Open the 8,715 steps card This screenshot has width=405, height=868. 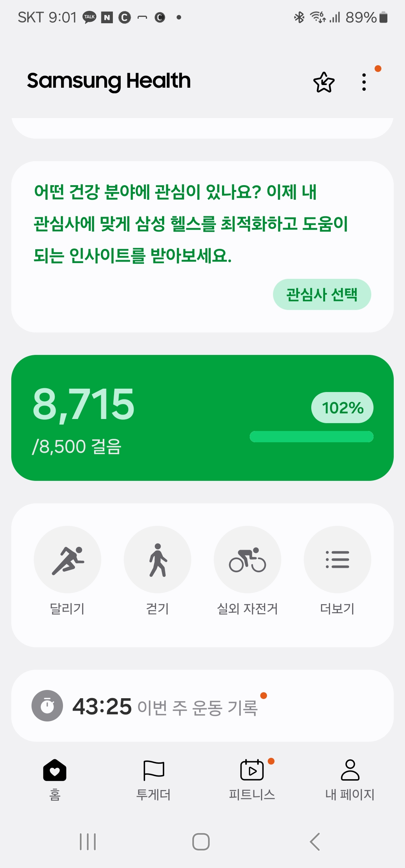click(84, 405)
